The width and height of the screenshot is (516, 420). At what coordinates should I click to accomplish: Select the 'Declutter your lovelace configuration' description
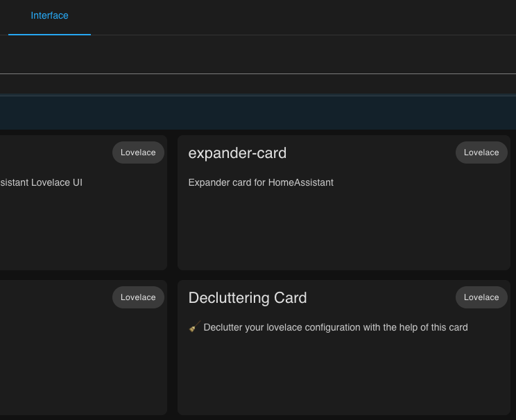pyautogui.click(x=336, y=328)
